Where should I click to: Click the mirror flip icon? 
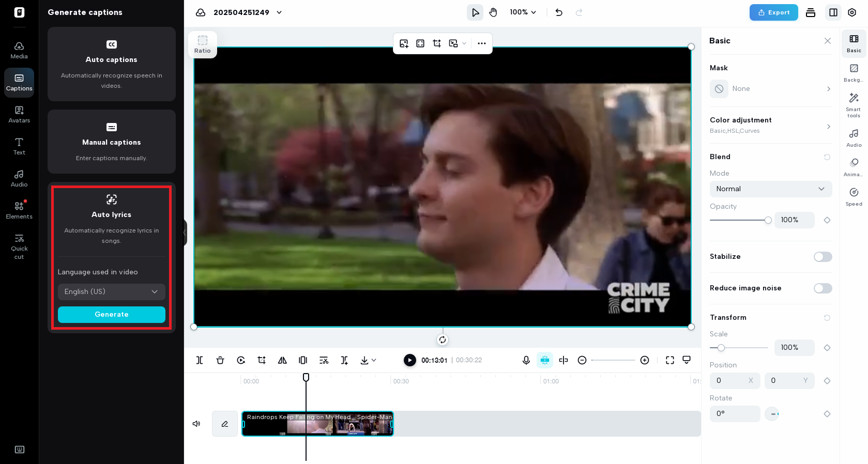tap(282, 360)
